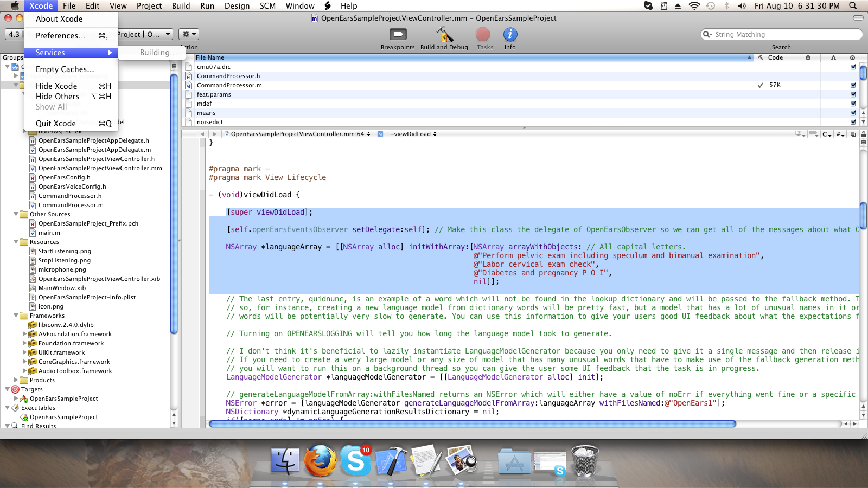Sort by the File Name column header
This screenshot has height=488, width=868.
[x=474, y=57]
